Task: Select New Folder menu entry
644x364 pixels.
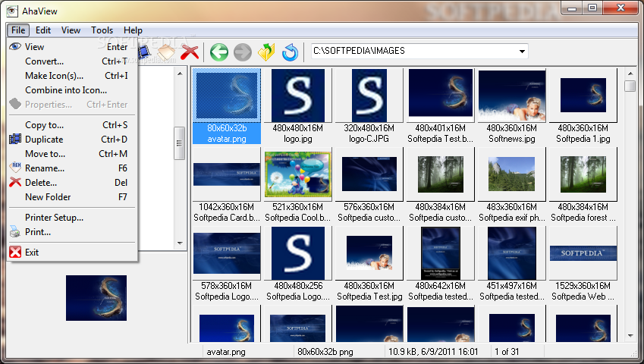Action: (72, 196)
